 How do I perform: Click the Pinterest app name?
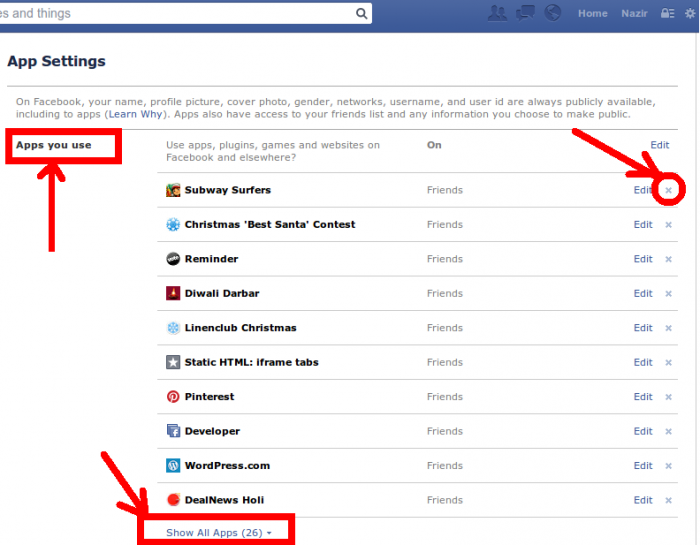(x=209, y=396)
